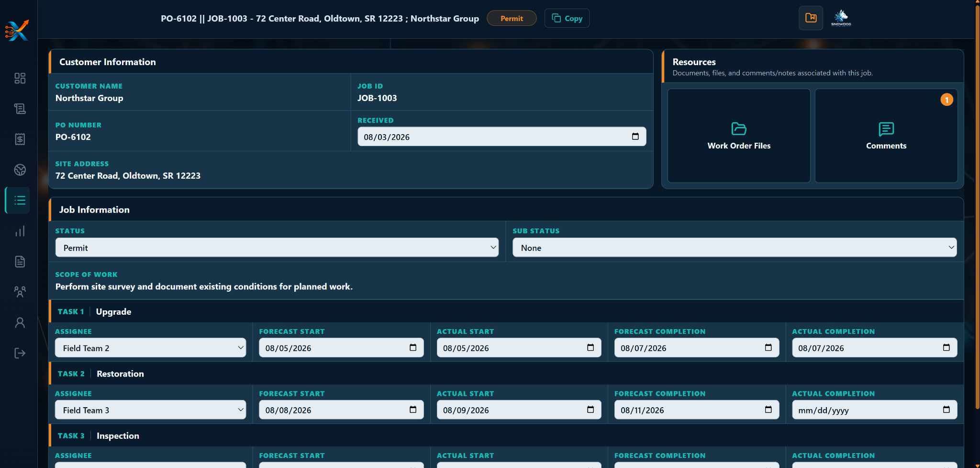Click the JOB-1003 value under Job ID
This screenshot has height=468, width=980.
click(x=377, y=98)
